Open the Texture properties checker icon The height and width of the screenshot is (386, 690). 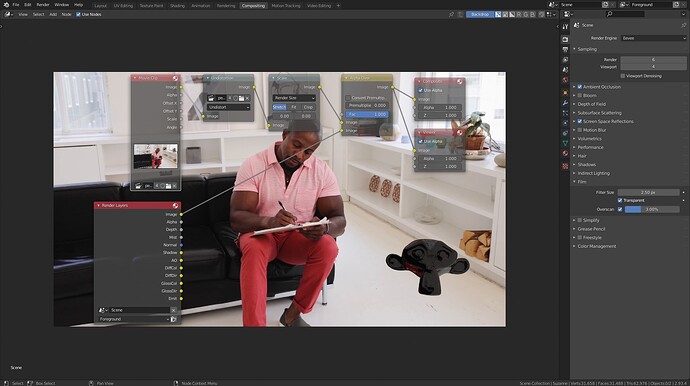pos(565,166)
